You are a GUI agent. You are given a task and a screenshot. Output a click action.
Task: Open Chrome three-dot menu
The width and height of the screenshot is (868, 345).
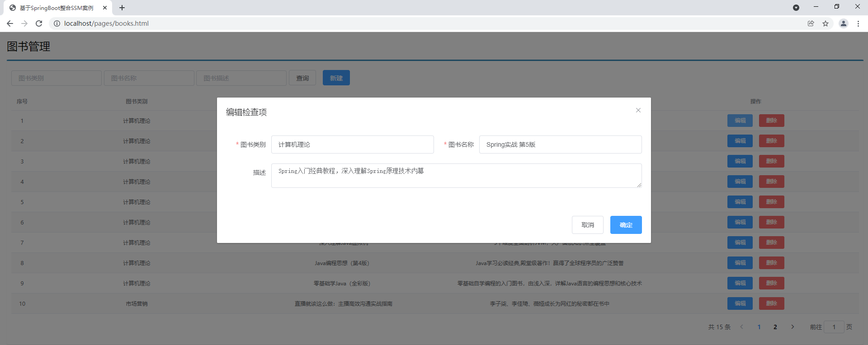(x=858, y=23)
